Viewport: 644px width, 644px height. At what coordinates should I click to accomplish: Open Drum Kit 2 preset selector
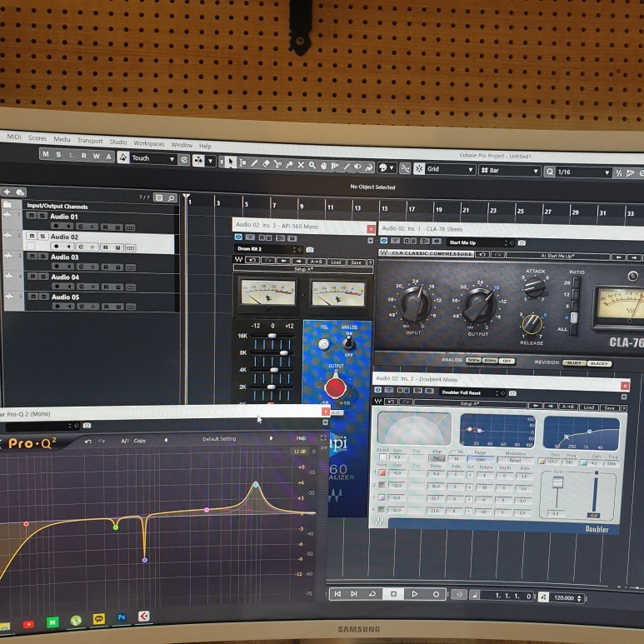[268, 249]
